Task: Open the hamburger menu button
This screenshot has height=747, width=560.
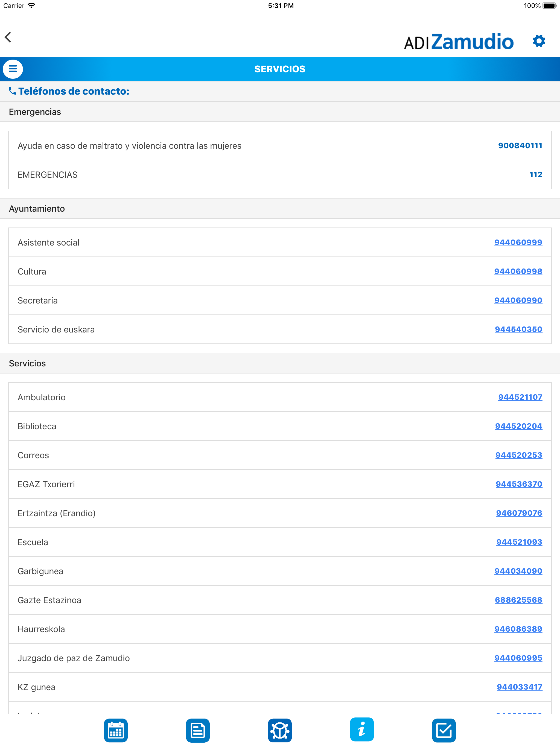Action: (x=13, y=69)
